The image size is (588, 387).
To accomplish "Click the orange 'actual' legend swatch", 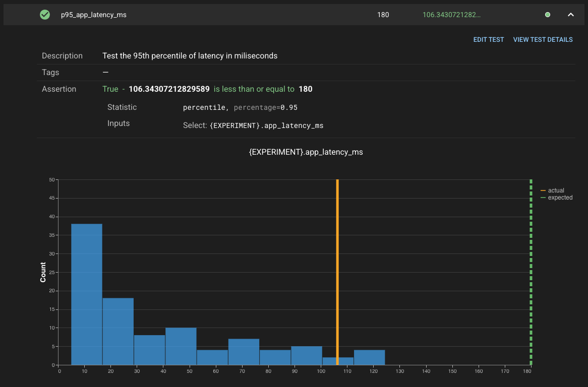I will point(543,190).
